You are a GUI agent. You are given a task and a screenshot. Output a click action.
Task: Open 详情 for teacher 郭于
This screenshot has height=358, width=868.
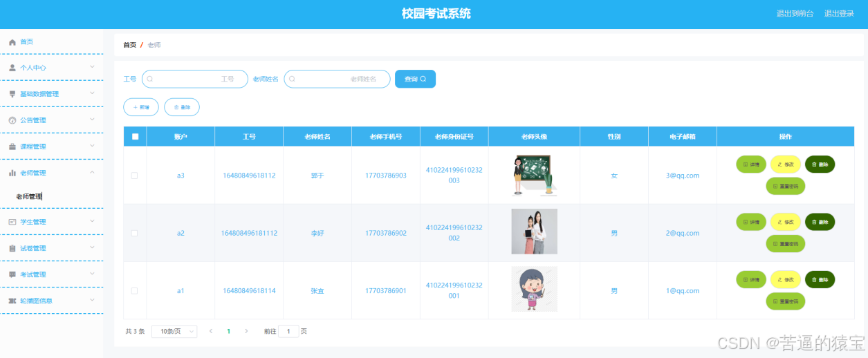coord(751,164)
